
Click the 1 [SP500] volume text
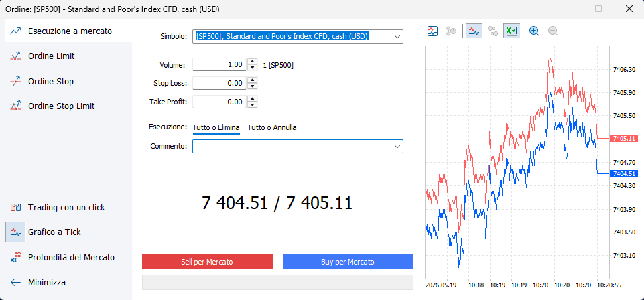278,65
